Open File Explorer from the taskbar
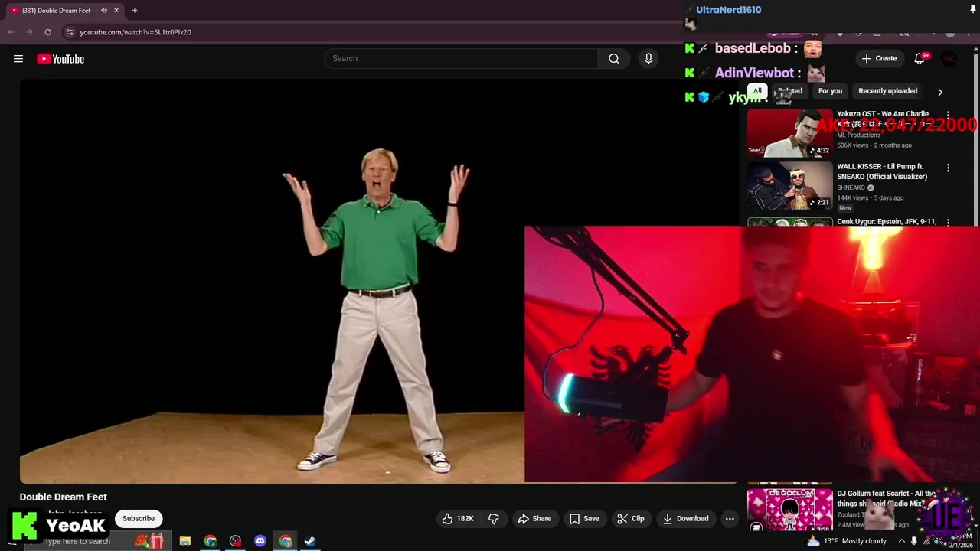This screenshot has width=980, height=551. [185, 541]
